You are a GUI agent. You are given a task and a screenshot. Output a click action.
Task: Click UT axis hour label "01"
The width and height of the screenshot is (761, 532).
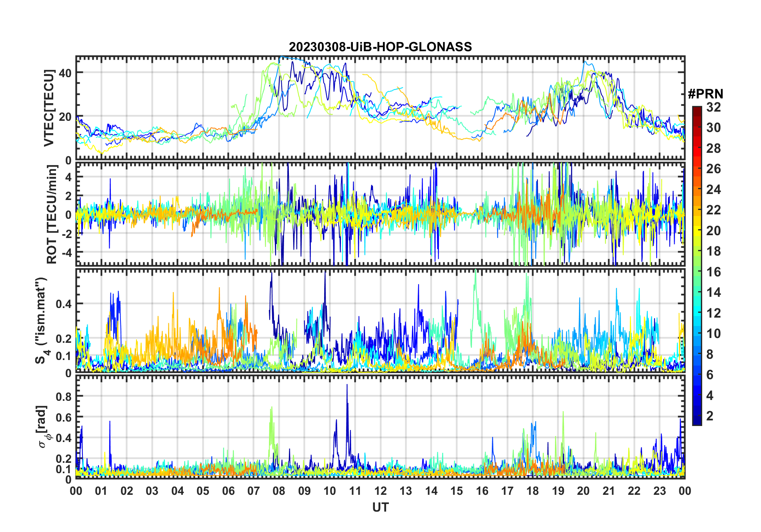point(101,491)
